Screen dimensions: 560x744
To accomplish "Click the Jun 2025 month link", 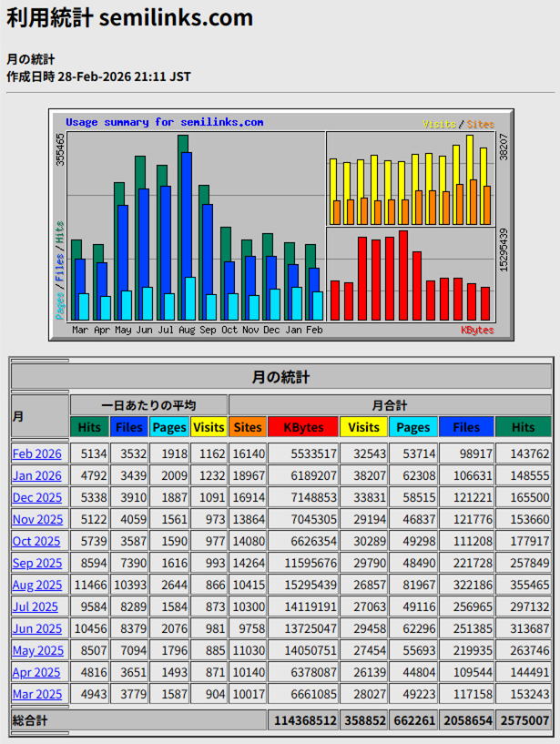I will 37,628.
